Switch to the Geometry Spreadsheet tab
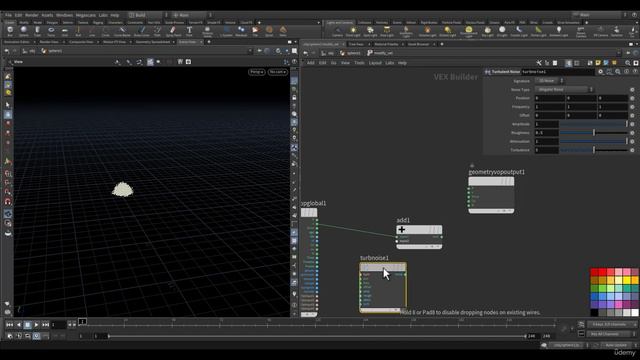 click(x=153, y=42)
